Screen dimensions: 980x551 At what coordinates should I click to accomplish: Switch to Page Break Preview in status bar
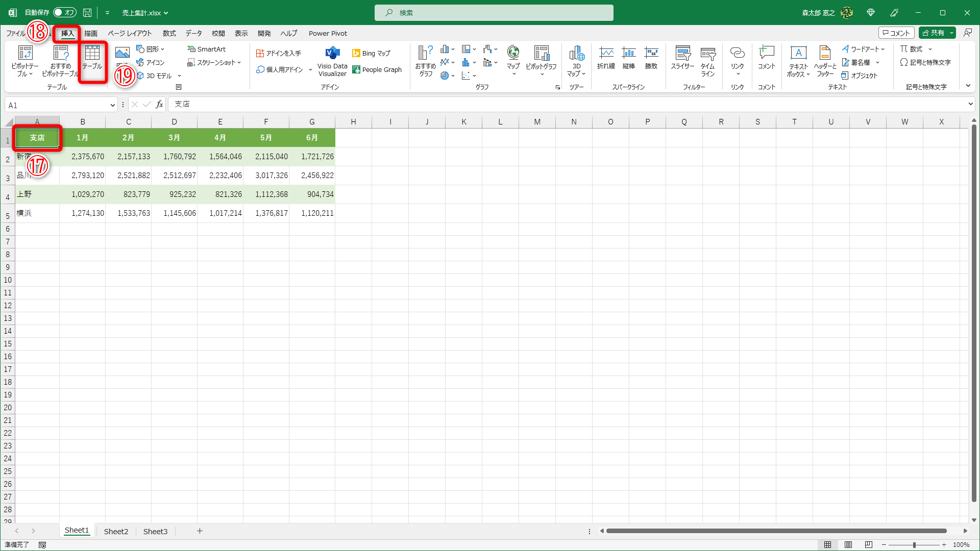(868, 545)
